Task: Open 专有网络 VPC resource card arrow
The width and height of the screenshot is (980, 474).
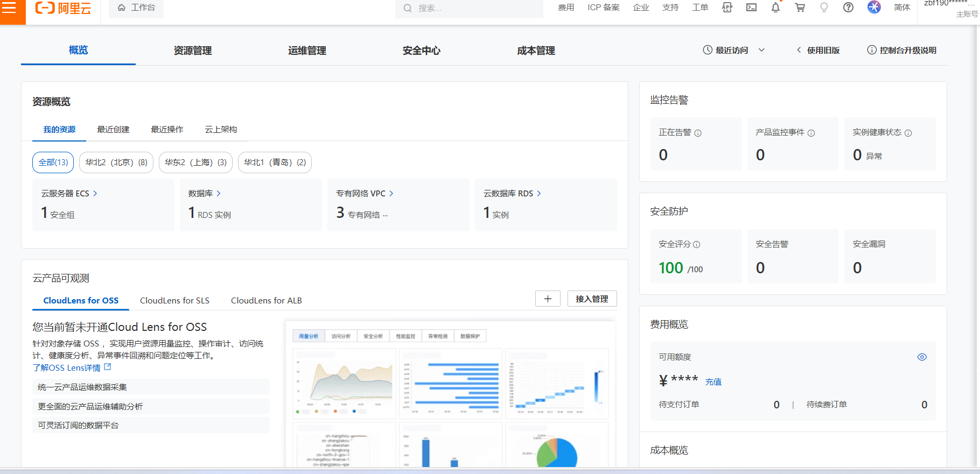Action: click(391, 193)
